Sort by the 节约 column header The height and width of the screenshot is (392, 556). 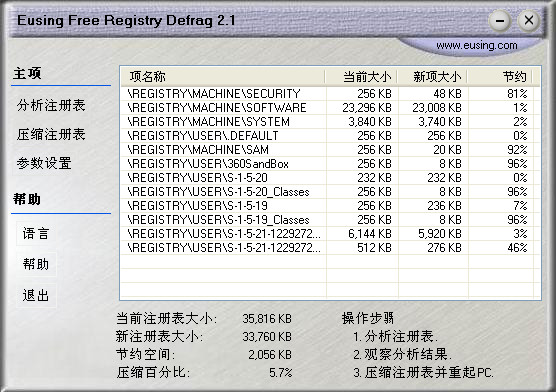500,77
